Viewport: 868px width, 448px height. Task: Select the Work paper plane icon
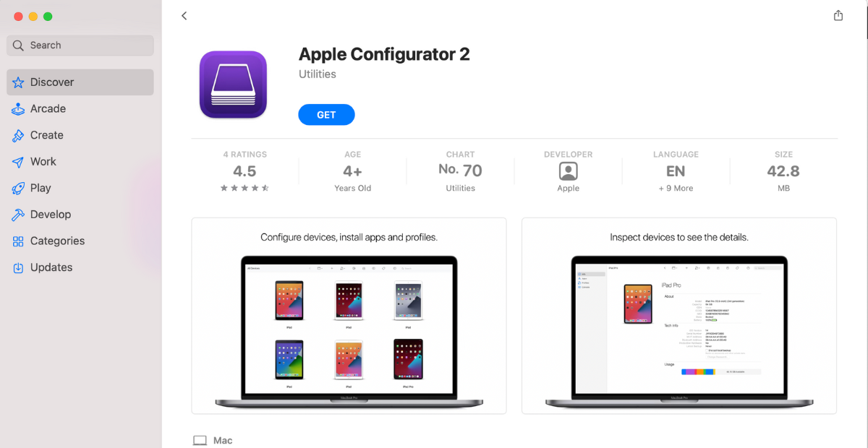click(x=18, y=162)
